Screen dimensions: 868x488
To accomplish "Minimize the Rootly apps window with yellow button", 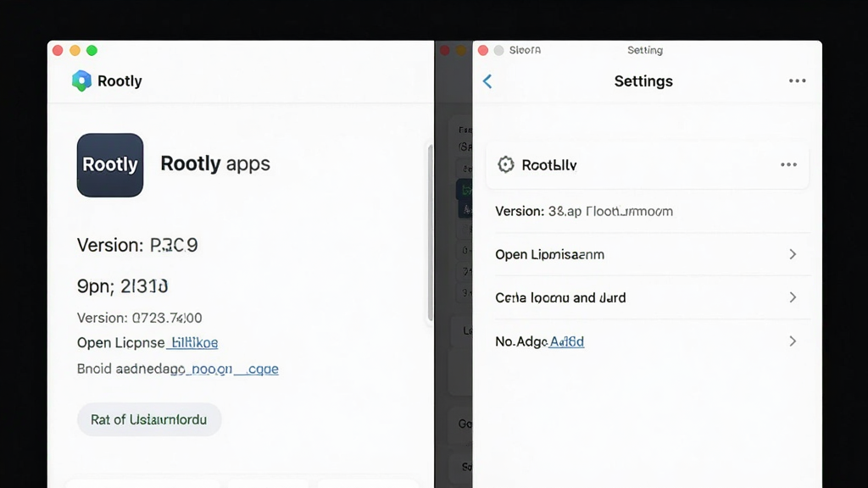I will (75, 50).
